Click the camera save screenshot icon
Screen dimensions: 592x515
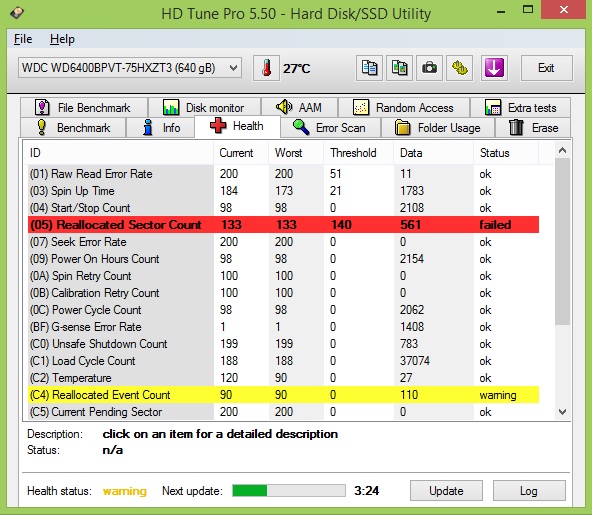click(429, 68)
